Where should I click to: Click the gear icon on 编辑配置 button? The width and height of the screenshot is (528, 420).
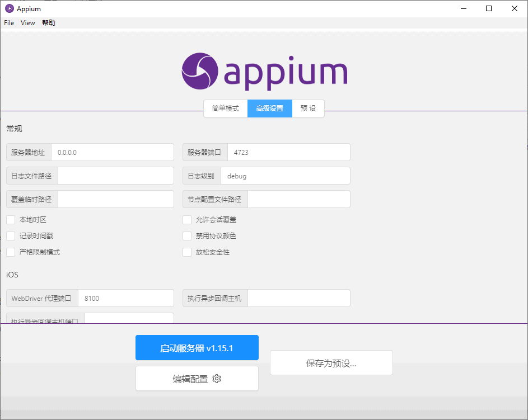217,379
